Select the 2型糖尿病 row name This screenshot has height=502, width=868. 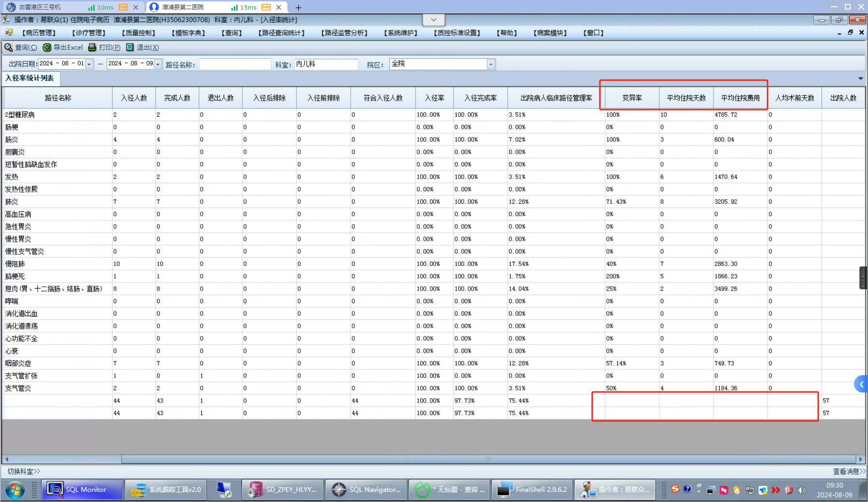pyautogui.click(x=20, y=115)
